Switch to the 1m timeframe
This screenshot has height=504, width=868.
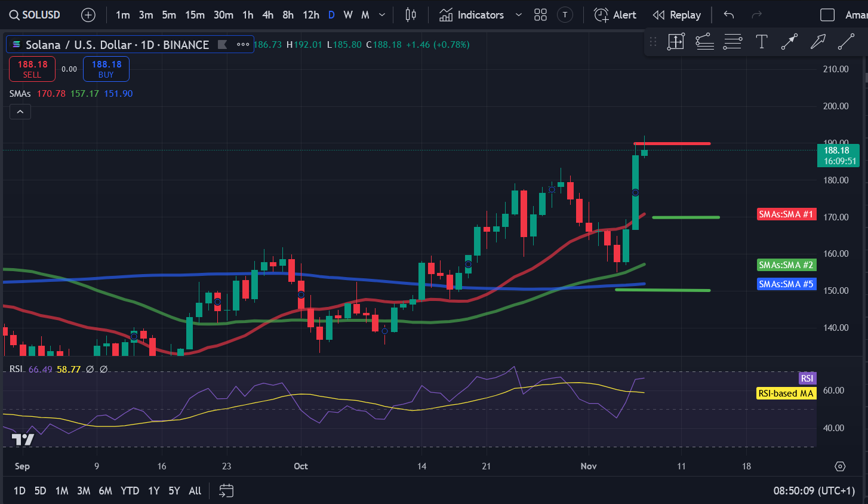tap(123, 15)
